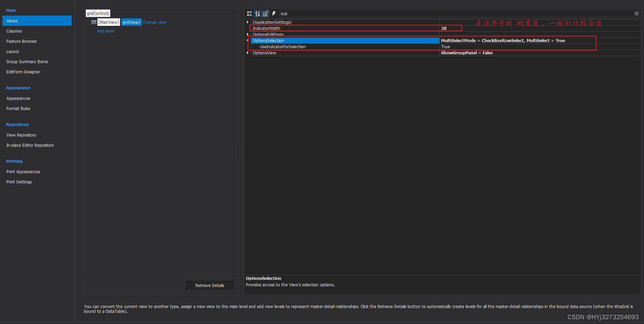Open the Feature Browser section

tap(21, 41)
